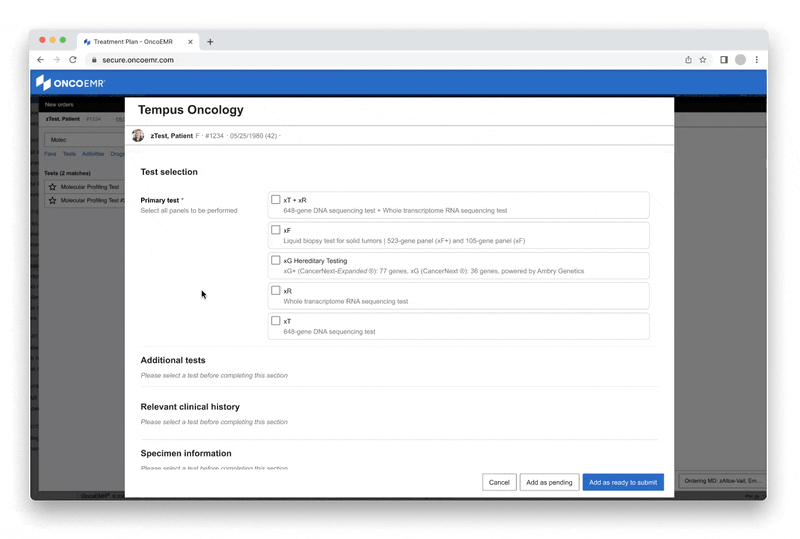800x539 pixels.
Task: Click the browser forward arrow
Action: point(57,60)
